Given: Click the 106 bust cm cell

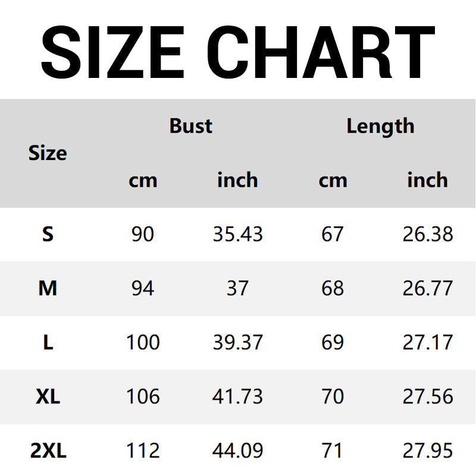Looking at the screenshot, I should [143, 397].
